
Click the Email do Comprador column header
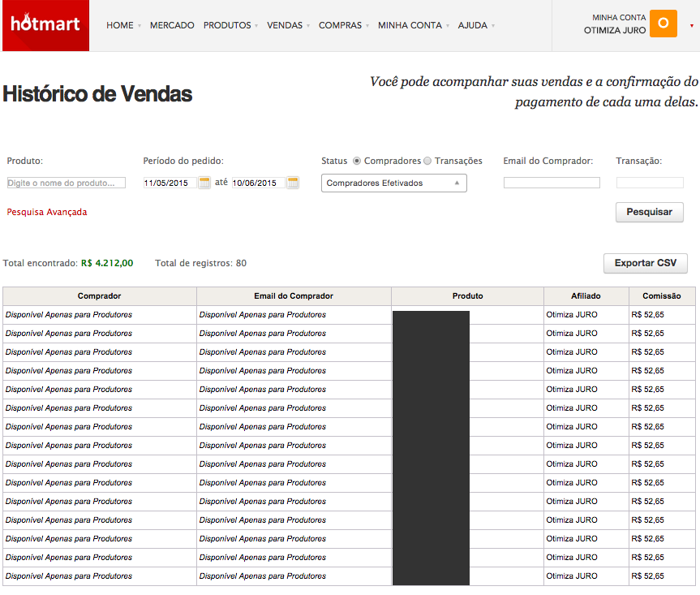294,296
